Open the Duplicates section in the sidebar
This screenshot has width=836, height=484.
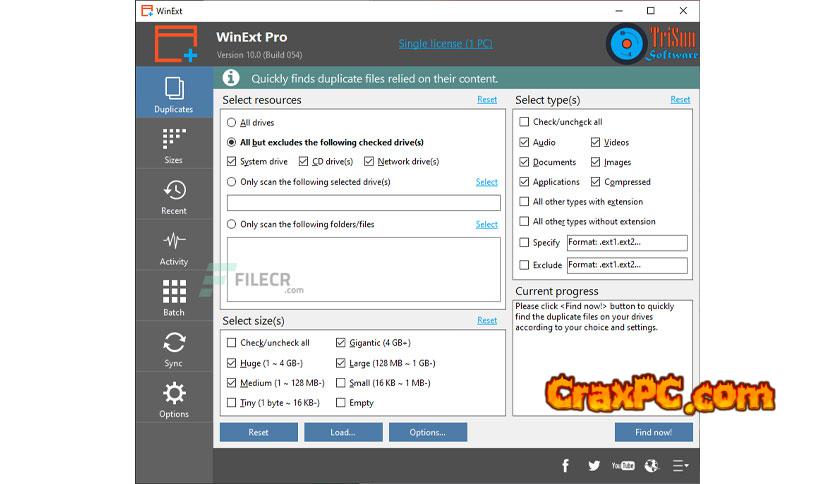click(x=174, y=93)
